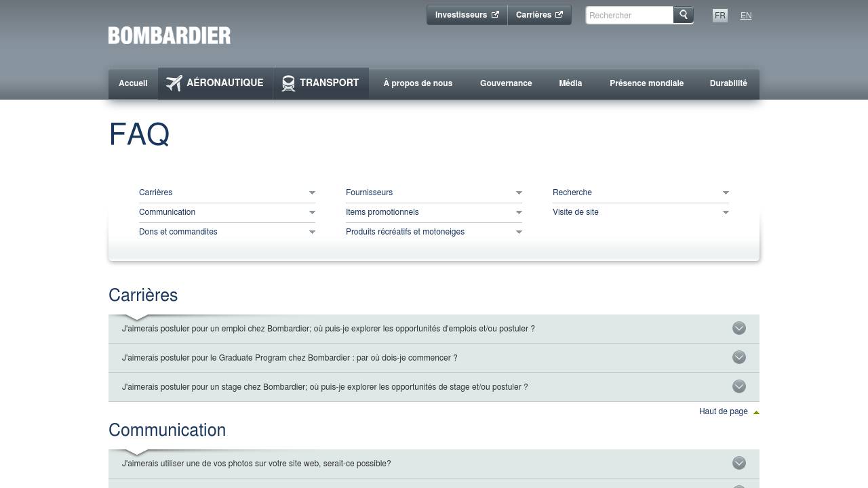Viewport: 868px width, 488px height.
Task: Click question about postuler pour un stage
Action: [325, 387]
